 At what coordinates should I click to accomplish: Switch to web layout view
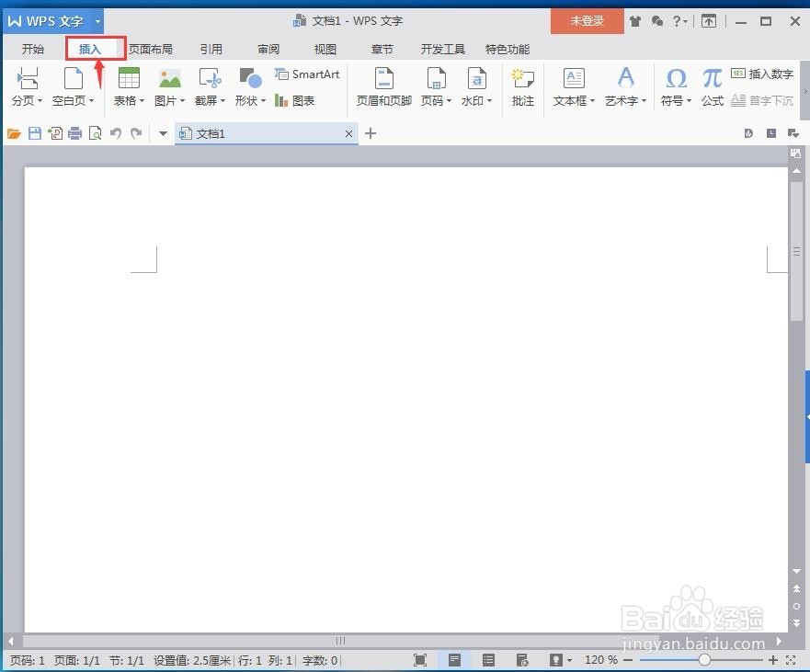pyautogui.click(x=522, y=660)
